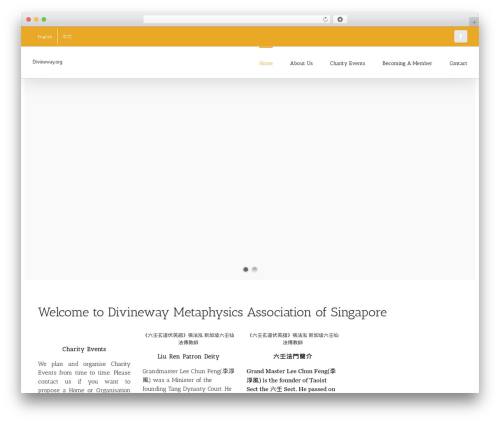500x423 pixels.
Task: Click the We plan and organise paragraph
Action: point(84,377)
